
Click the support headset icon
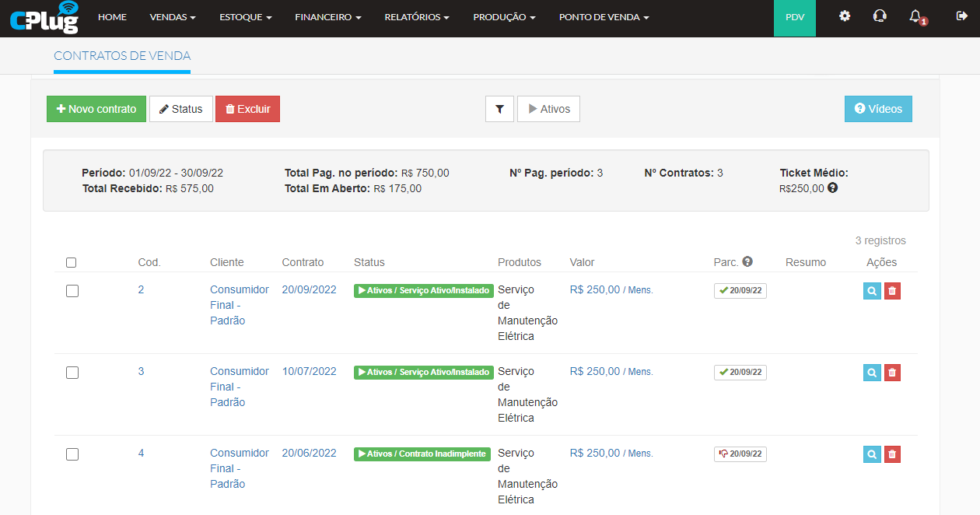pos(880,16)
